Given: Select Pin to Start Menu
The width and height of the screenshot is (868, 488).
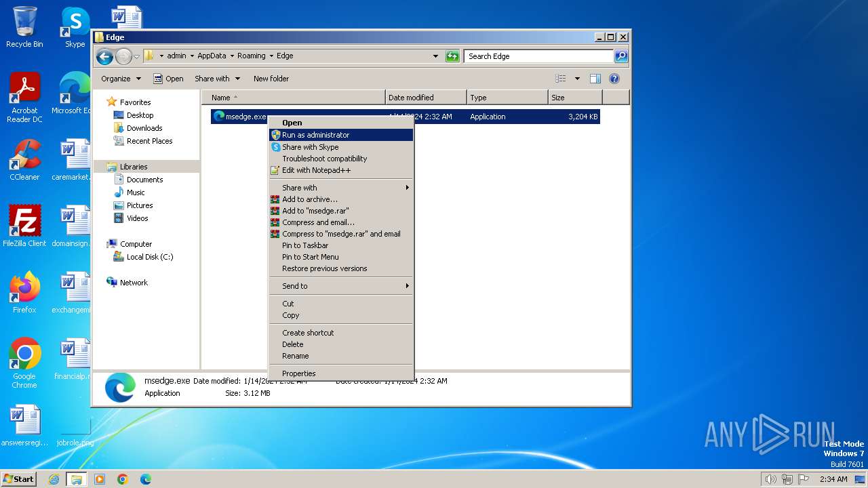Looking at the screenshot, I should click(341, 257).
